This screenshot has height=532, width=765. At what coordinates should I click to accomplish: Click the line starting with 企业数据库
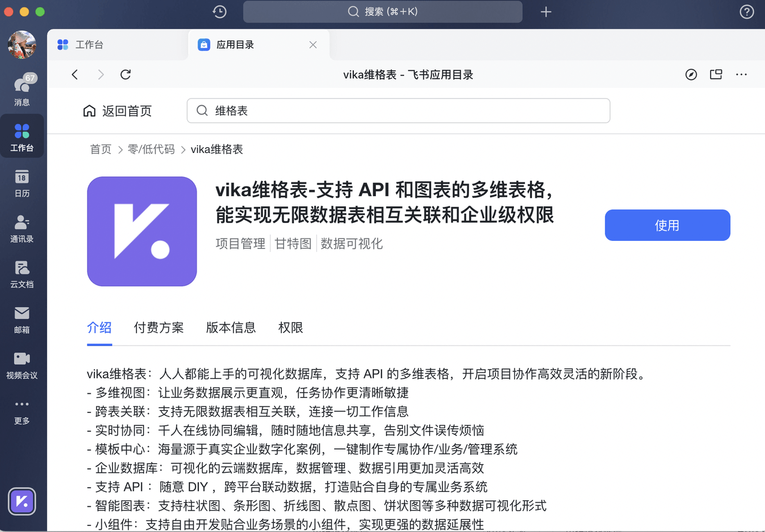286,468
